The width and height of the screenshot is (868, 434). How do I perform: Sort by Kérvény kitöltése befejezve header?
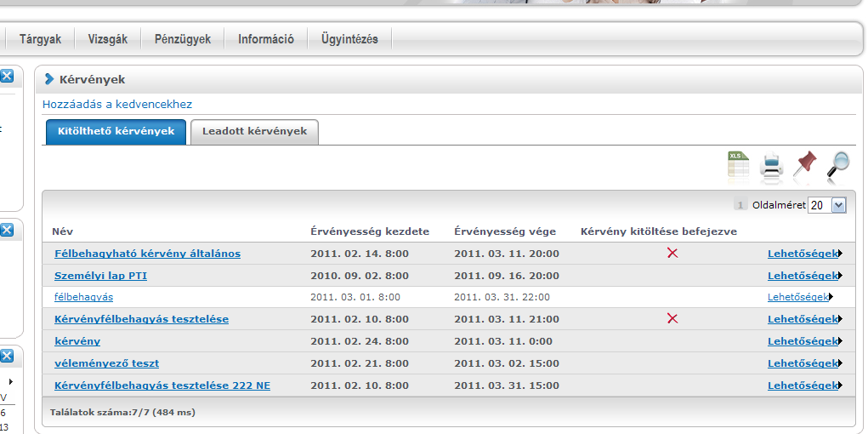click(659, 231)
